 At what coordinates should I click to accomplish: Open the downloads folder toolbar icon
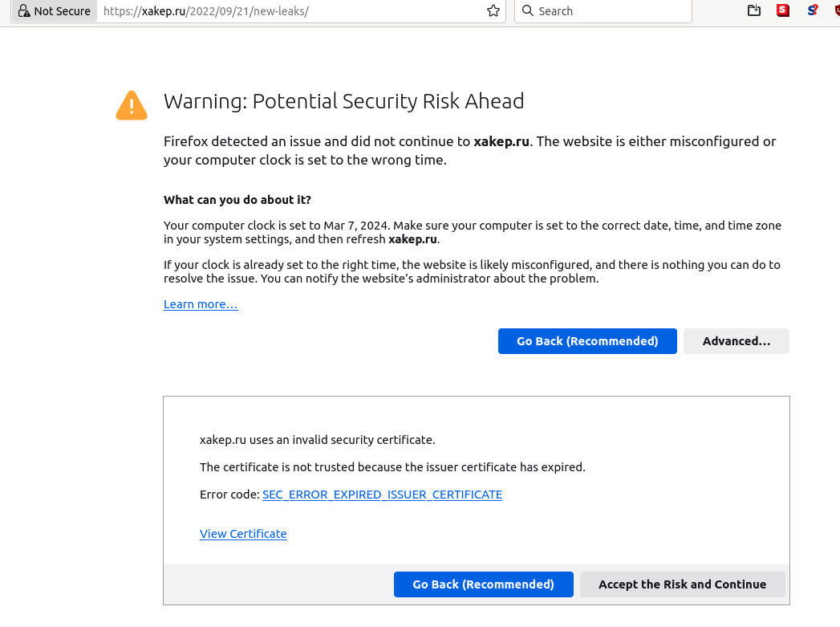point(753,11)
